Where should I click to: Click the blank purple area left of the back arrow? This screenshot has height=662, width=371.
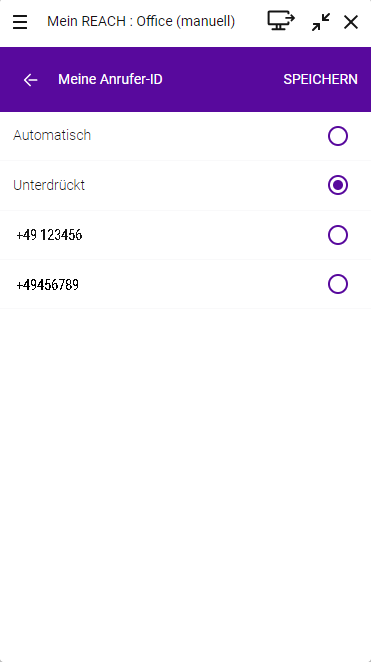point(11,79)
